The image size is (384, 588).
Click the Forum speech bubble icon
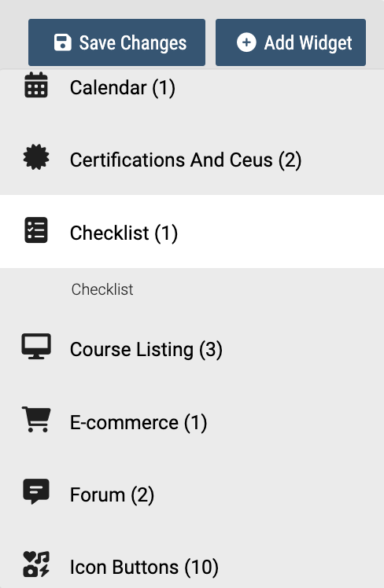coord(36,491)
